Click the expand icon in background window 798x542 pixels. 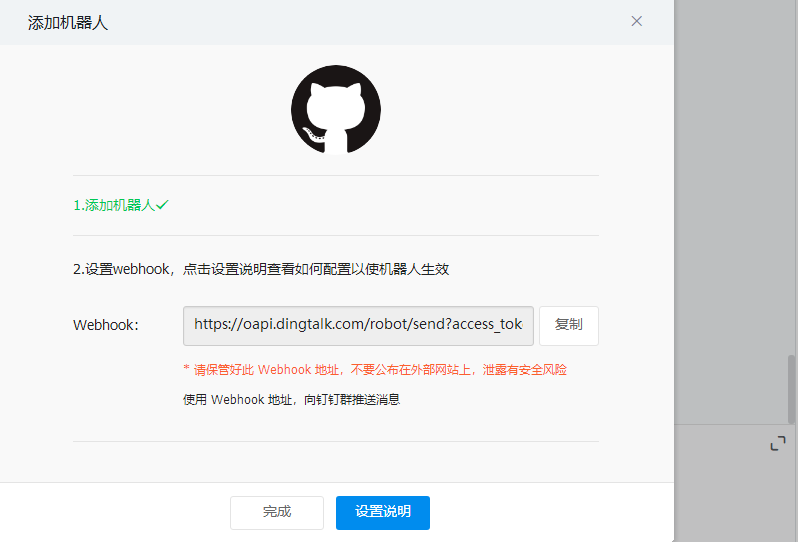[x=778, y=443]
